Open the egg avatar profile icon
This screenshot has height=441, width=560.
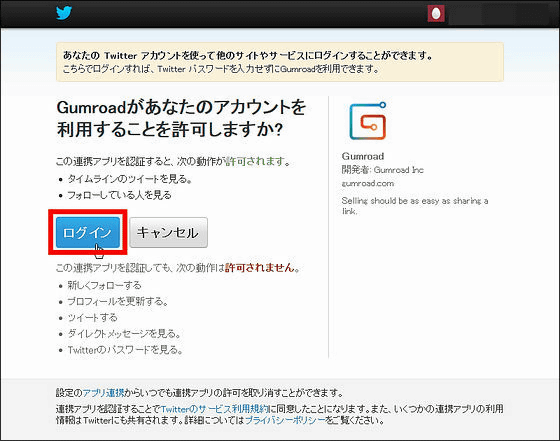pyautogui.click(x=436, y=14)
